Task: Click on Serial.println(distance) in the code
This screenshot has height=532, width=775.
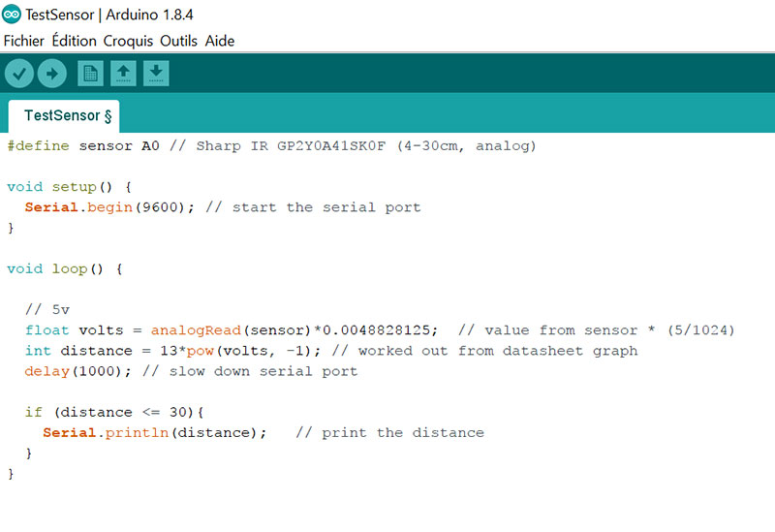Action: pyautogui.click(x=154, y=432)
